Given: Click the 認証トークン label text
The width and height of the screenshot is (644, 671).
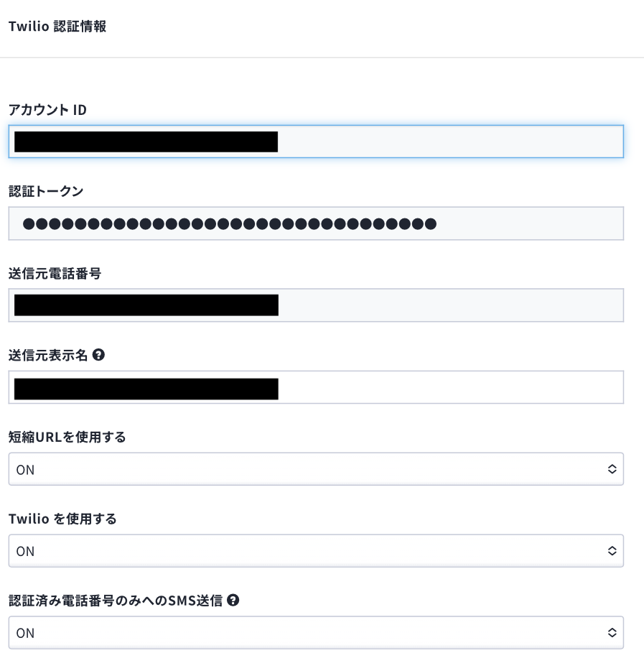Looking at the screenshot, I should click(x=45, y=191).
